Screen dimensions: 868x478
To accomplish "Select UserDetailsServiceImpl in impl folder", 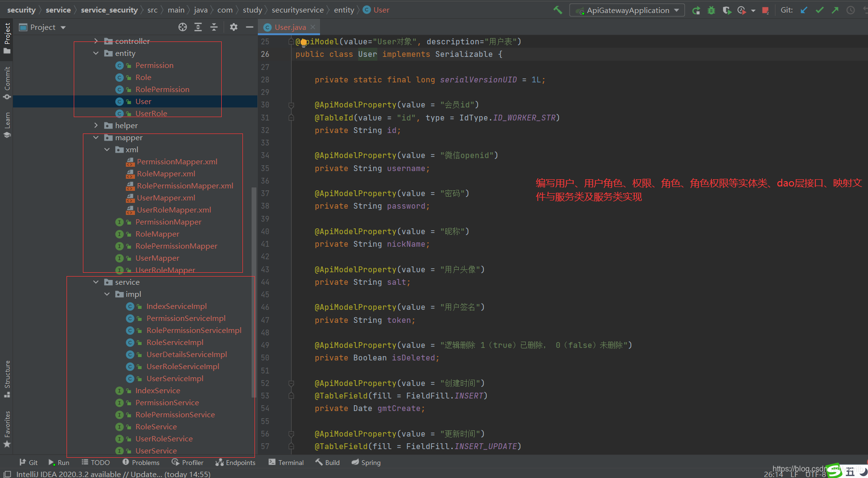I will 187,354.
